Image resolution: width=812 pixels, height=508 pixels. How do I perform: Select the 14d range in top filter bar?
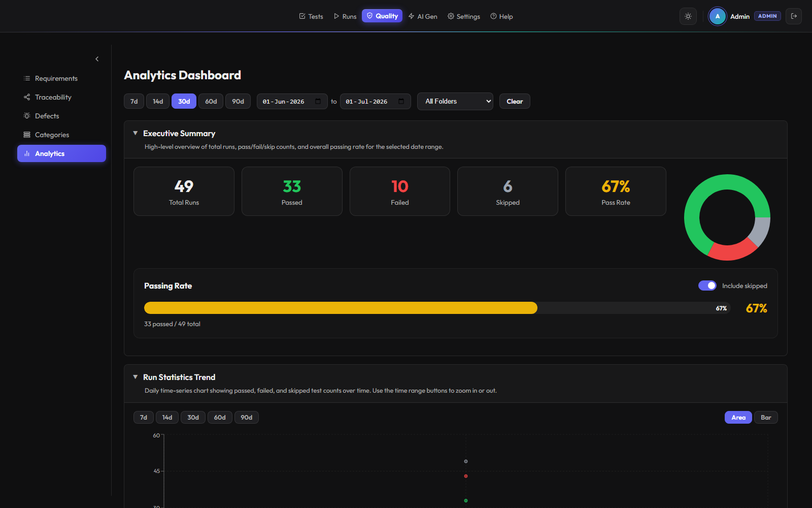pos(158,101)
